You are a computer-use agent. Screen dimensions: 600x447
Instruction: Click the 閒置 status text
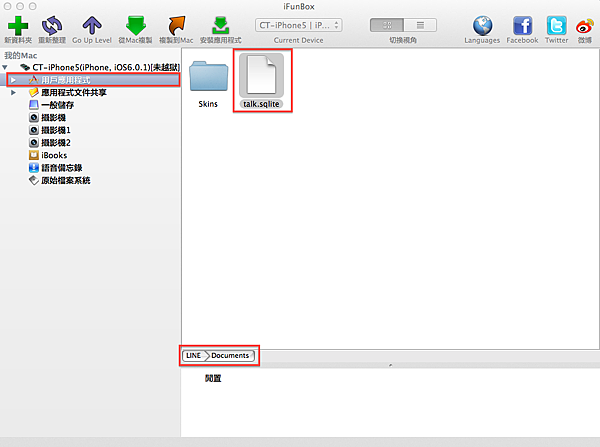213,378
